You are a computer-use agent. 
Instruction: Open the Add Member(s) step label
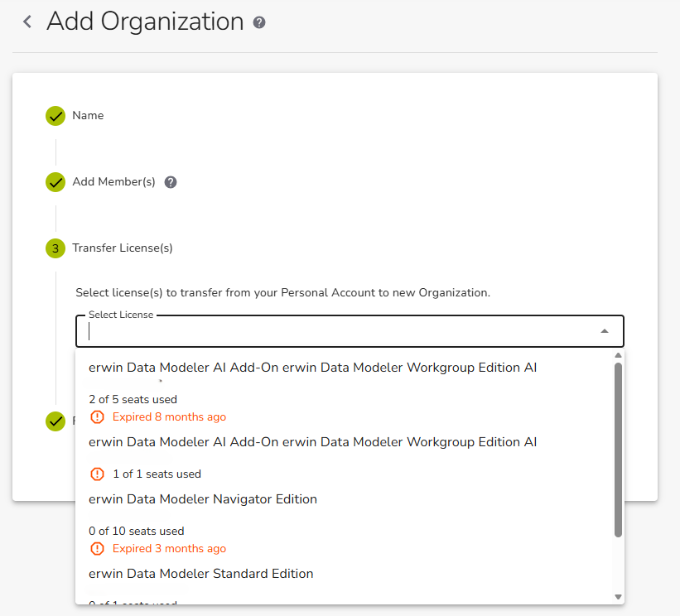click(x=113, y=181)
